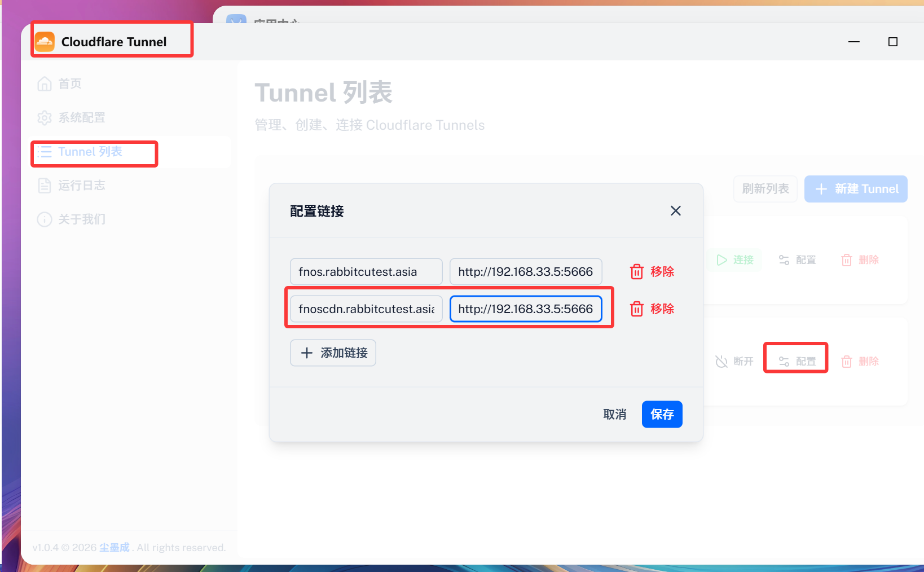Click 保存 to save link configuration
Screen dimensions: 924x572
[662, 415]
